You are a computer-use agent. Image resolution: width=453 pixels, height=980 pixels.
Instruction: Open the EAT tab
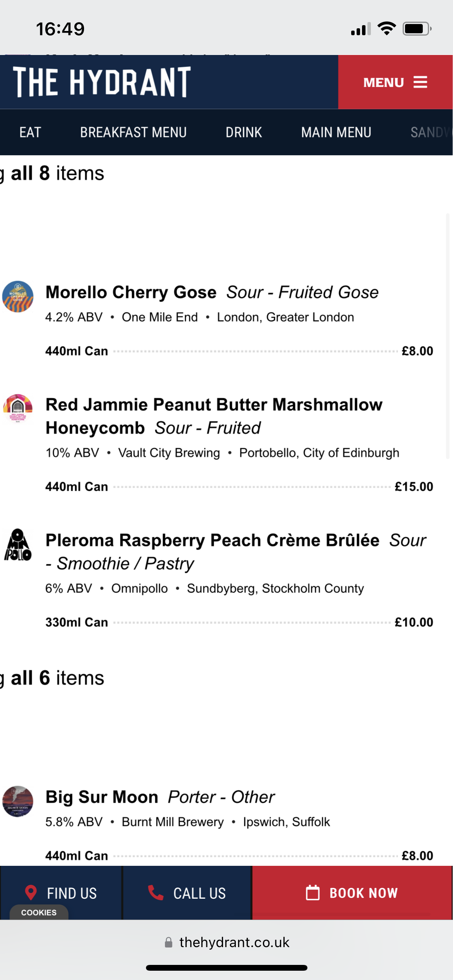point(30,132)
